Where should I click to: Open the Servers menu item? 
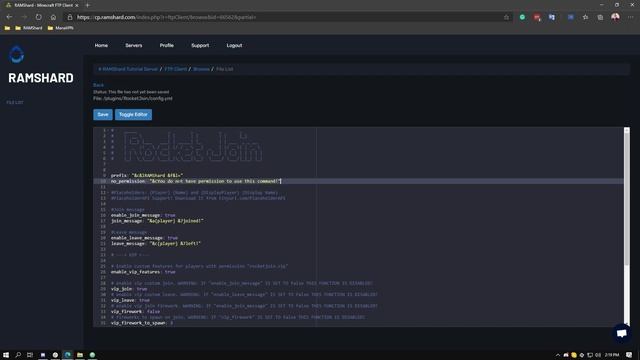133,45
